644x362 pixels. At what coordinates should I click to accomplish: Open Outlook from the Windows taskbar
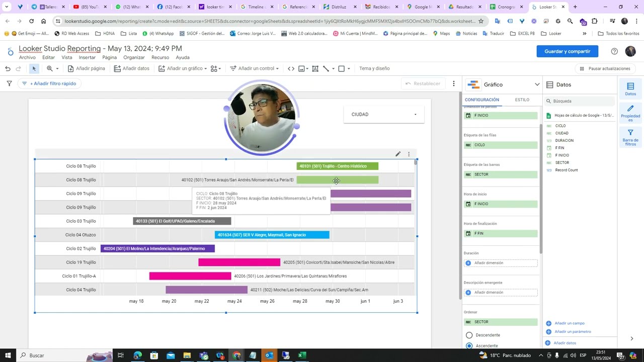point(269,355)
